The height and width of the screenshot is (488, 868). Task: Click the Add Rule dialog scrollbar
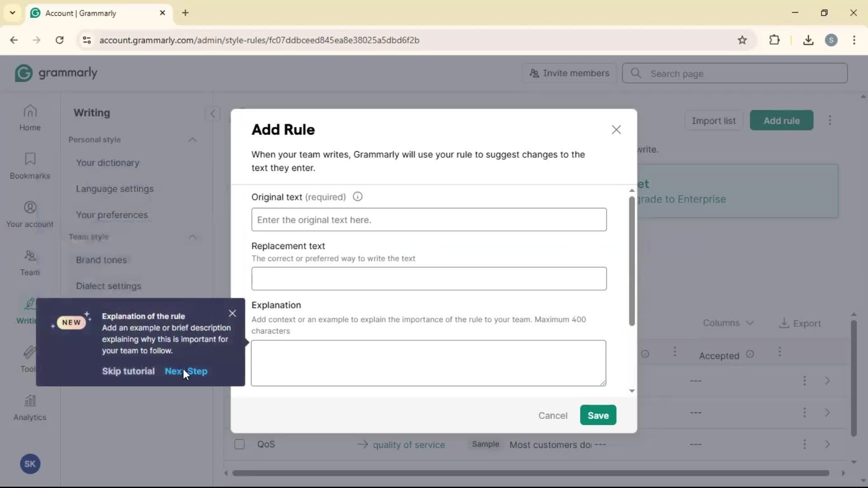pyautogui.click(x=632, y=261)
